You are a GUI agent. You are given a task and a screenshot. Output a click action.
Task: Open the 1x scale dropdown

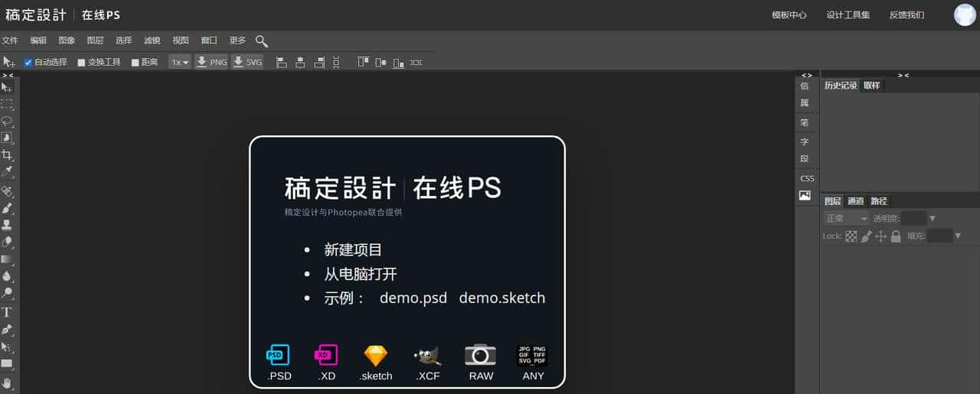180,62
